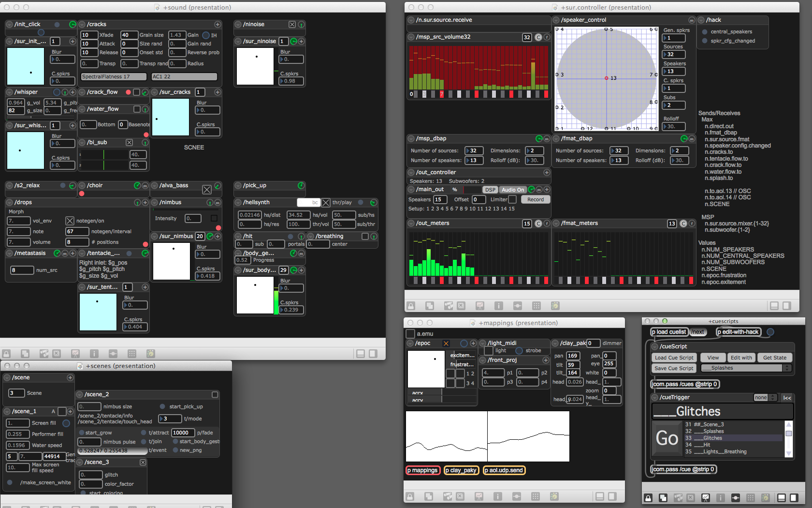Open the /cueTrigger module menu arrow
This screenshot has height=508, width=812.
click(655, 398)
